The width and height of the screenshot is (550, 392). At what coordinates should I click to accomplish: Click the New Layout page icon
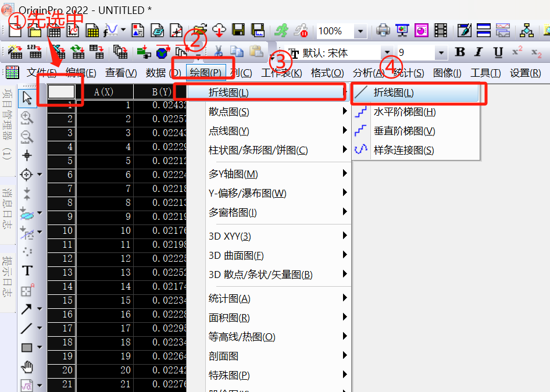137,30
